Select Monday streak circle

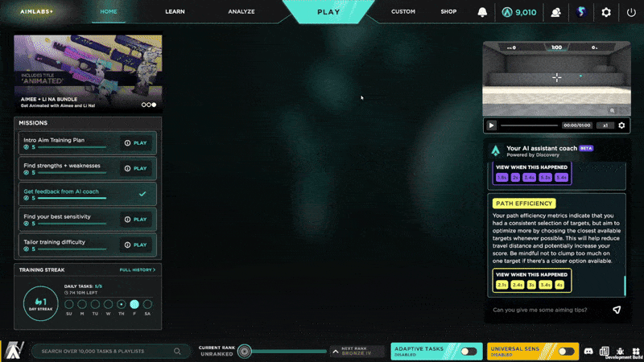(82, 304)
